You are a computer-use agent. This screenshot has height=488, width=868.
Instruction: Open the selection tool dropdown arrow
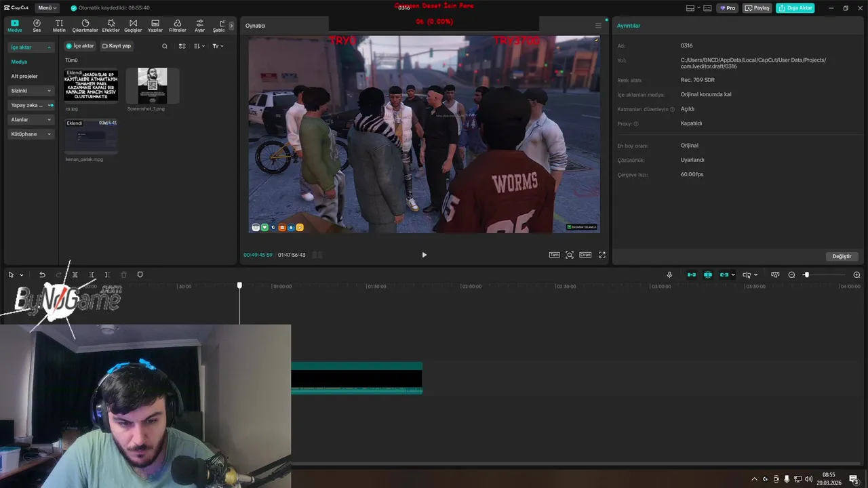point(22,275)
